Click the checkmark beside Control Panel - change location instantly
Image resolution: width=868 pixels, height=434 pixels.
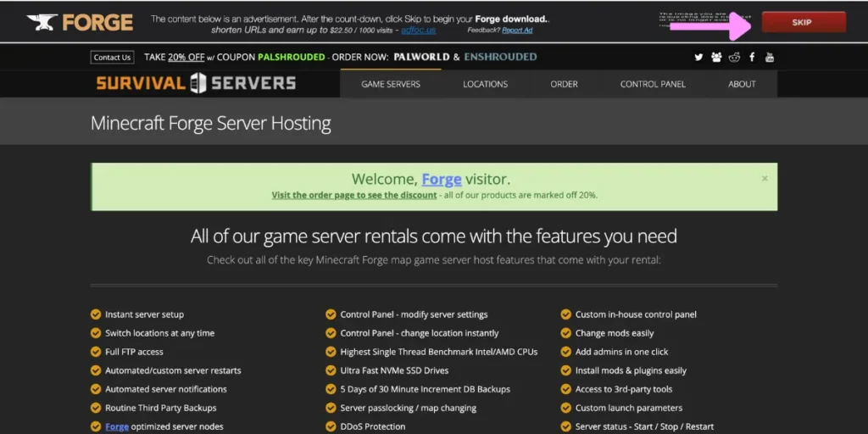331,333
